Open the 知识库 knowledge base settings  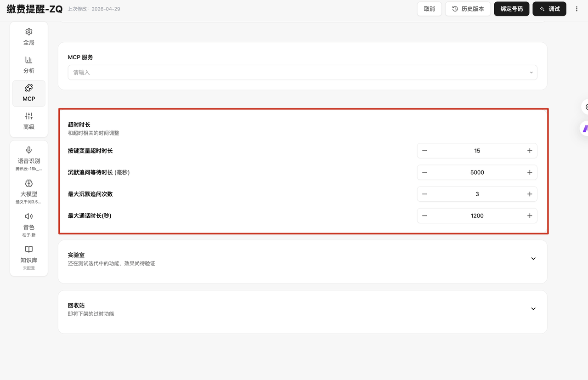[29, 258]
